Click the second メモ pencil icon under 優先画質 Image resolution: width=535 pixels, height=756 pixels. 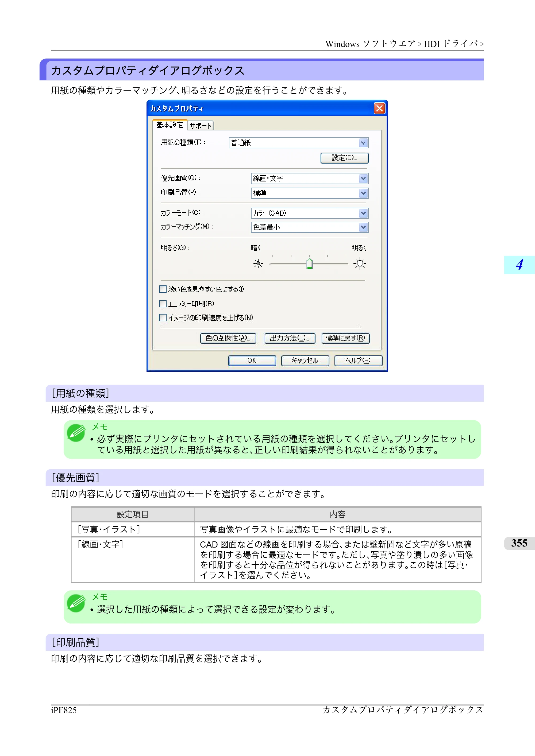(x=76, y=603)
